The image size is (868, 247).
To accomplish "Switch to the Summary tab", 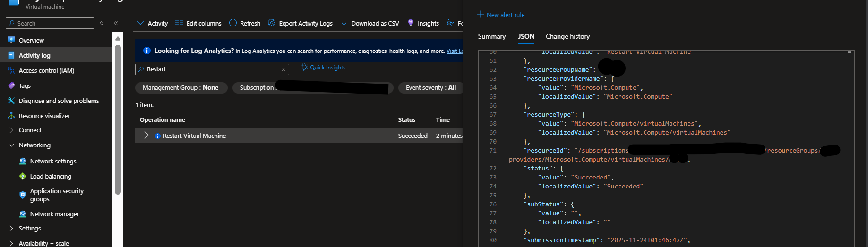I will coord(491,37).
